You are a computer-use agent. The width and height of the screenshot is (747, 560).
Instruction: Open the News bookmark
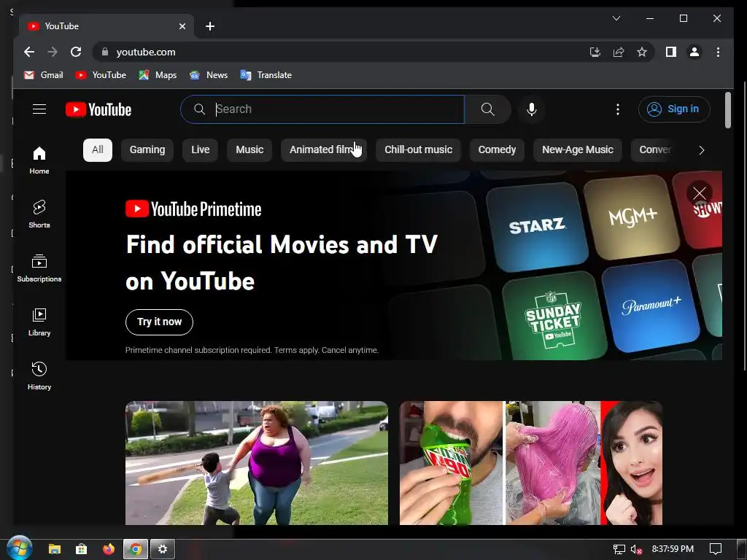pos(208,75)
